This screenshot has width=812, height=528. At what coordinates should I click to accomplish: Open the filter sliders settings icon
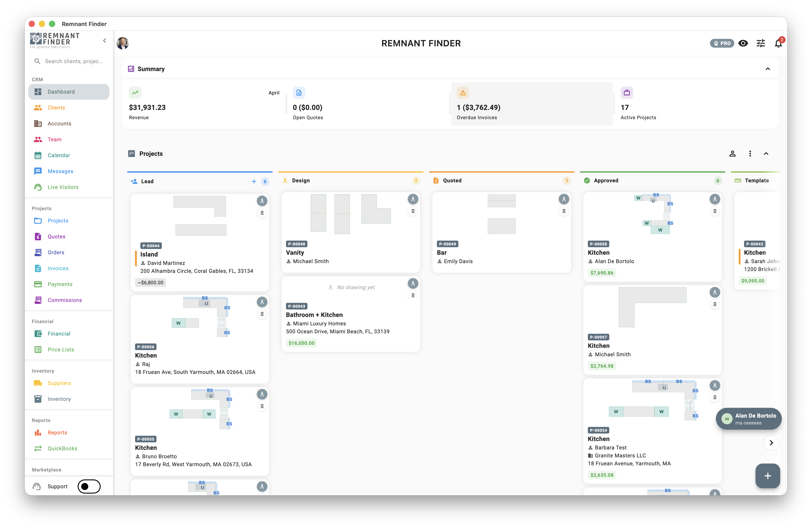point(761,43)
